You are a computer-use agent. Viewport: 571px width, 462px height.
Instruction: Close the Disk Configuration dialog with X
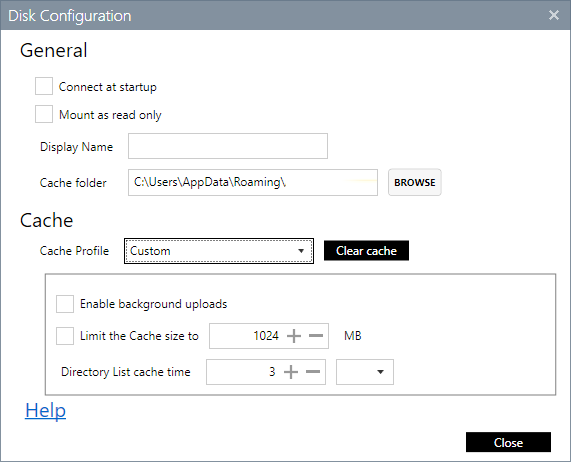554,15
